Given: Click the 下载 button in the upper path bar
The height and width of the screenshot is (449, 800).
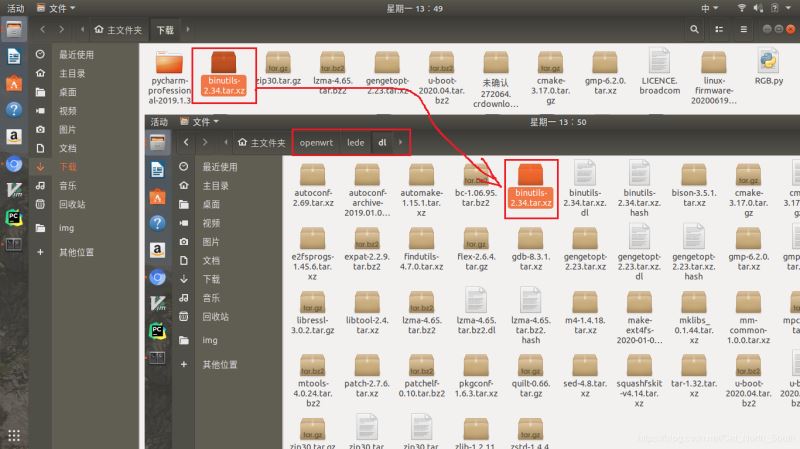Looking at the screenshot, I should [165, 30].
